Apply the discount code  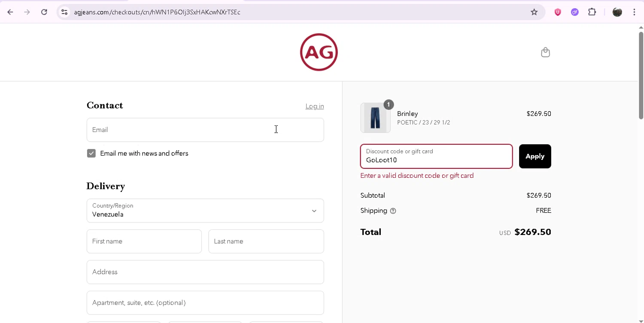(x=535, y=156)
